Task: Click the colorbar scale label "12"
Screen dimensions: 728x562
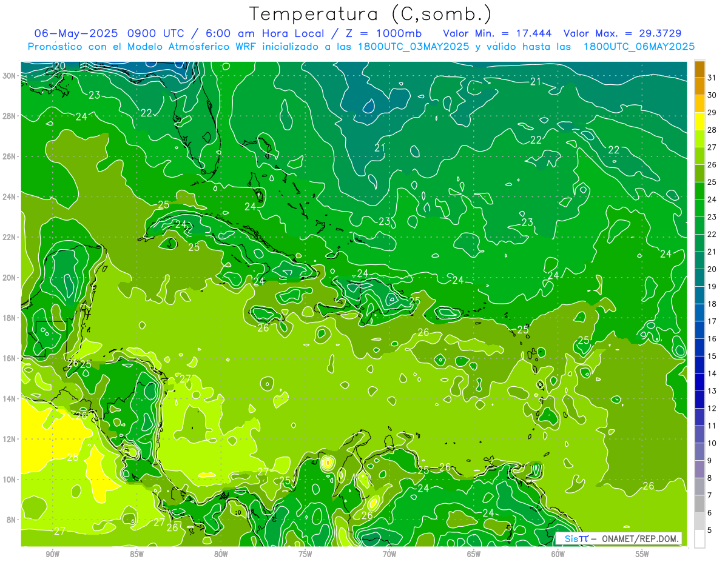Action: coord(712,408)
